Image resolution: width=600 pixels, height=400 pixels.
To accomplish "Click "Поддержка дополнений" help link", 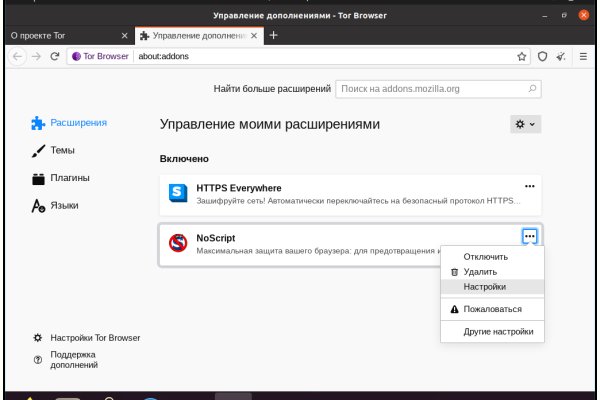I will coord(72,360).
